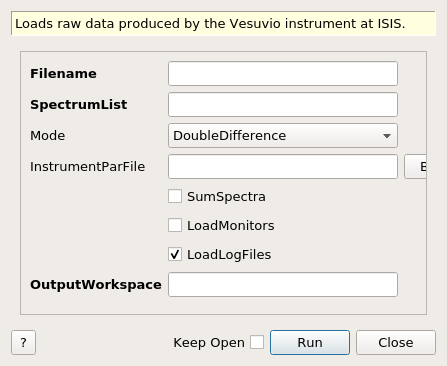The image size is (447, 366).
Task: Click the Run button
Action: (310, 342)
